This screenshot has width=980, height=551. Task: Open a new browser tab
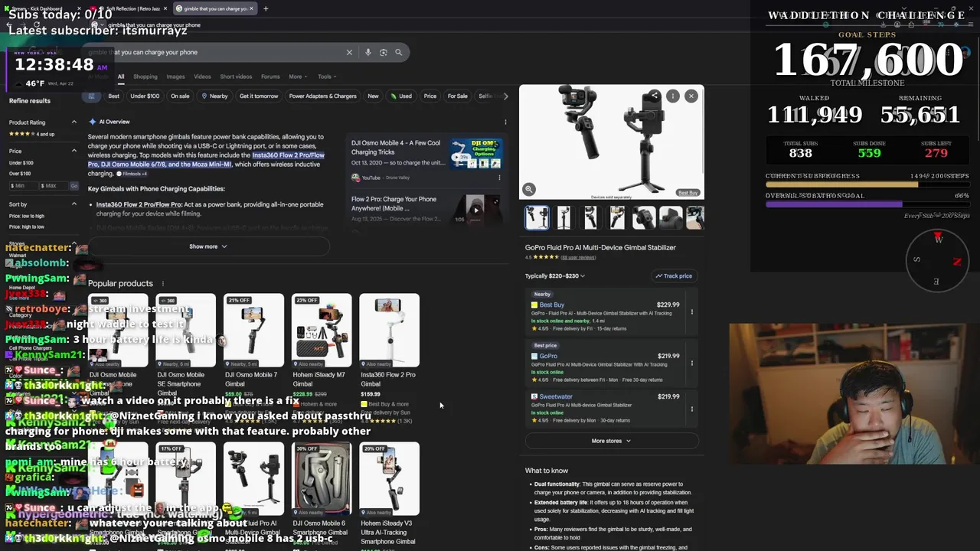[x=266, y=8]
